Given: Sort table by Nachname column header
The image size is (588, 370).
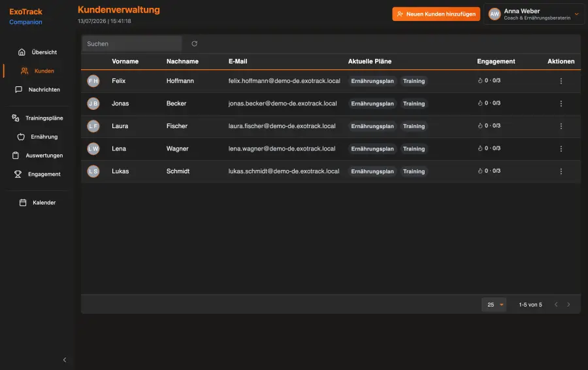Looking at the screenshot, I should point(182,61).
